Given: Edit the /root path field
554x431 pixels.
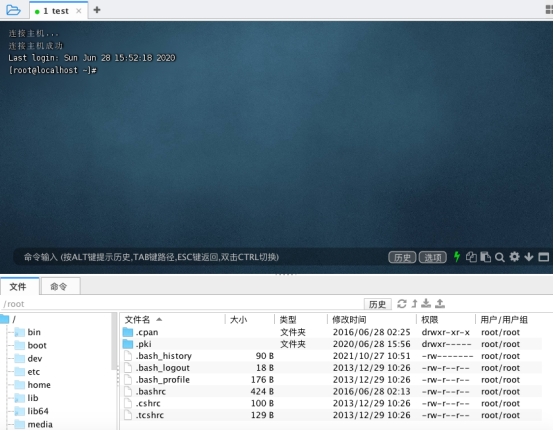Looking at the screenshot, I should 182,304.
